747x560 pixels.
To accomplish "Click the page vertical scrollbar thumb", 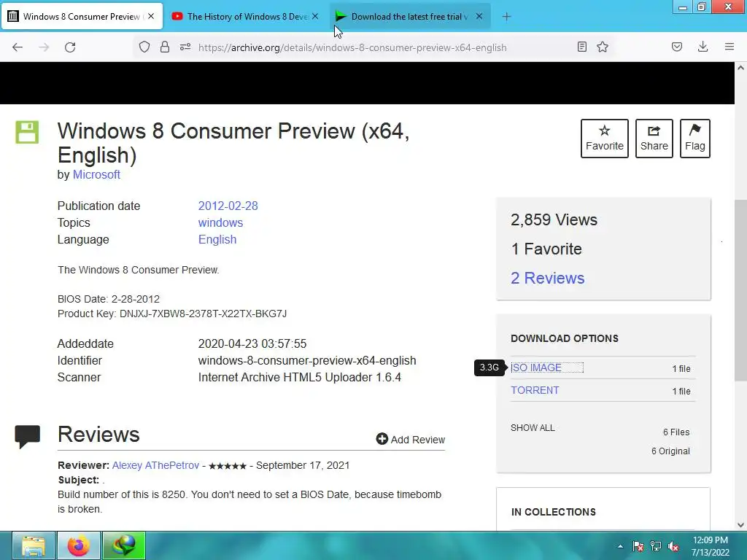I will point(740,290).
